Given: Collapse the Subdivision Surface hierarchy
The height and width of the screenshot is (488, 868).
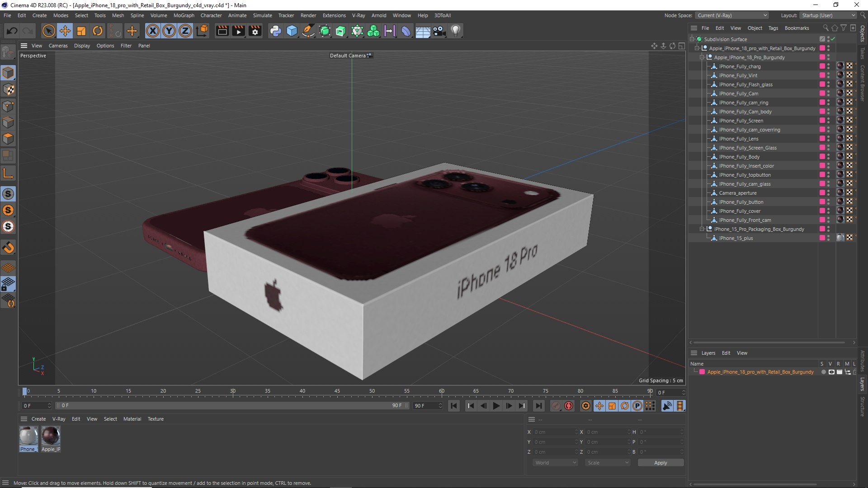Looking at the screenshot, I should 692,39.
